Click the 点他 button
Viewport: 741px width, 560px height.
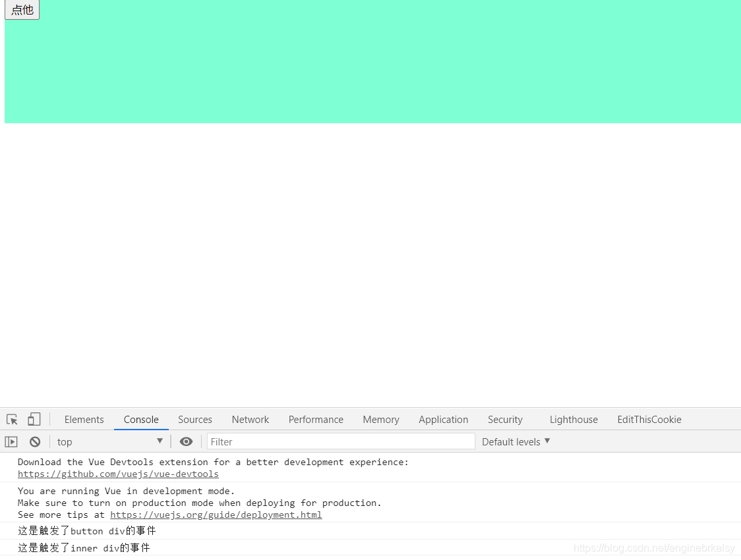pos(22,9)
